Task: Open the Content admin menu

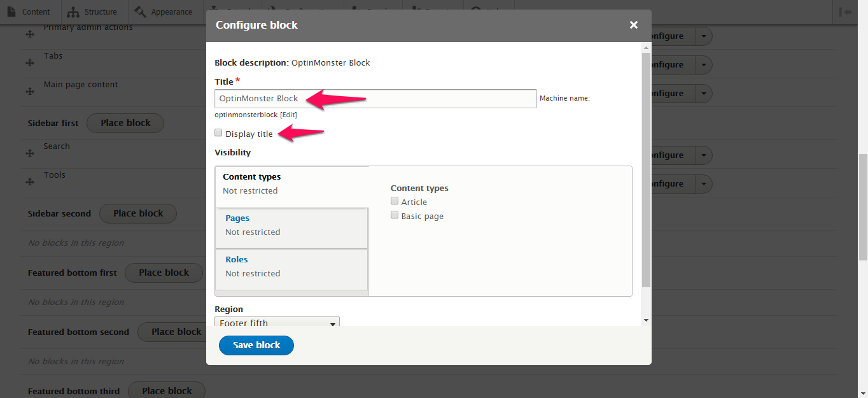Action: pos(29,11)
